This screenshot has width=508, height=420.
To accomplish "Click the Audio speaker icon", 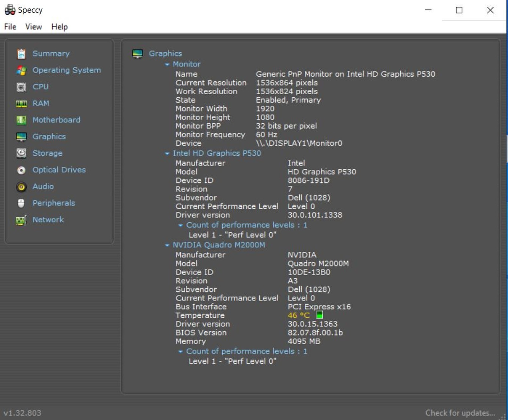I will tap(21, 187).
